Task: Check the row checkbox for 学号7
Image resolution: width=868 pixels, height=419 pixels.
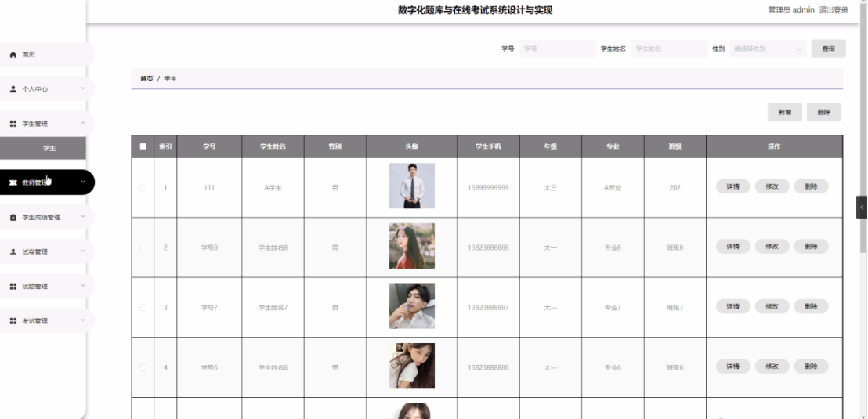Action: [143, 307]
